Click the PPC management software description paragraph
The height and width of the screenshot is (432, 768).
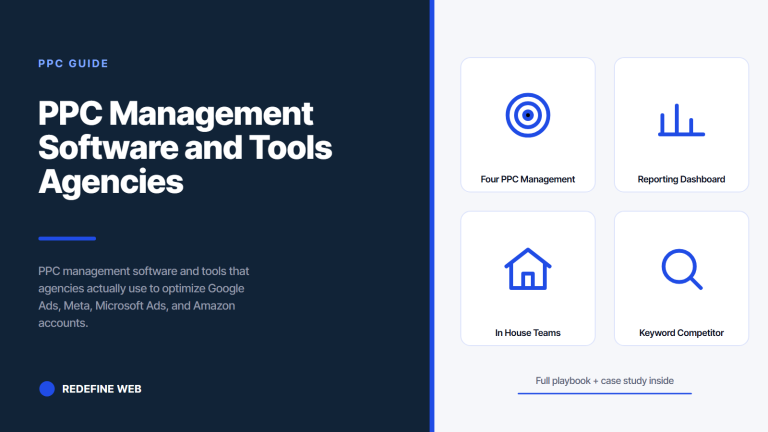(144, 297)
